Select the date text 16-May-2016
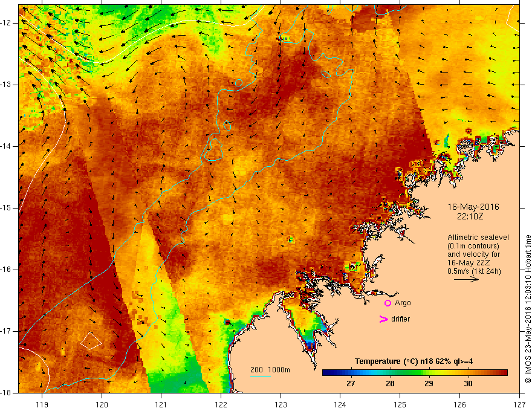This screenshot has width=532, height=411. point(473,207)
